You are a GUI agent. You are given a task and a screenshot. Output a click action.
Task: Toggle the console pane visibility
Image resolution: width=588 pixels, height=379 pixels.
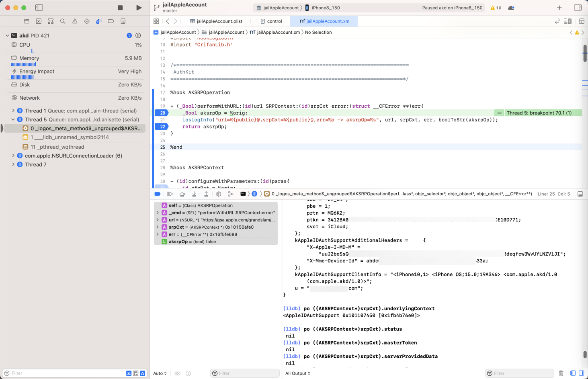pyautogui.click(x=581, y=373)
